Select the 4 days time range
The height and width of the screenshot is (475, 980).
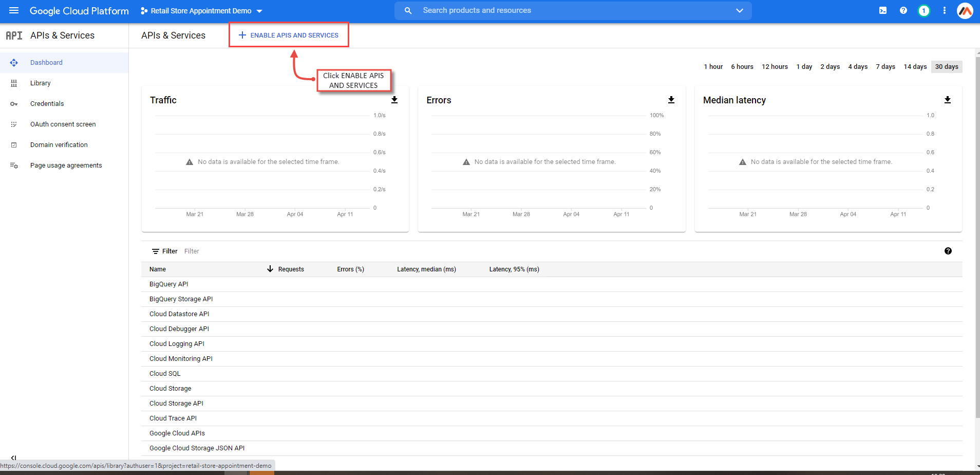pyautogui.click(x=858, y=67)
